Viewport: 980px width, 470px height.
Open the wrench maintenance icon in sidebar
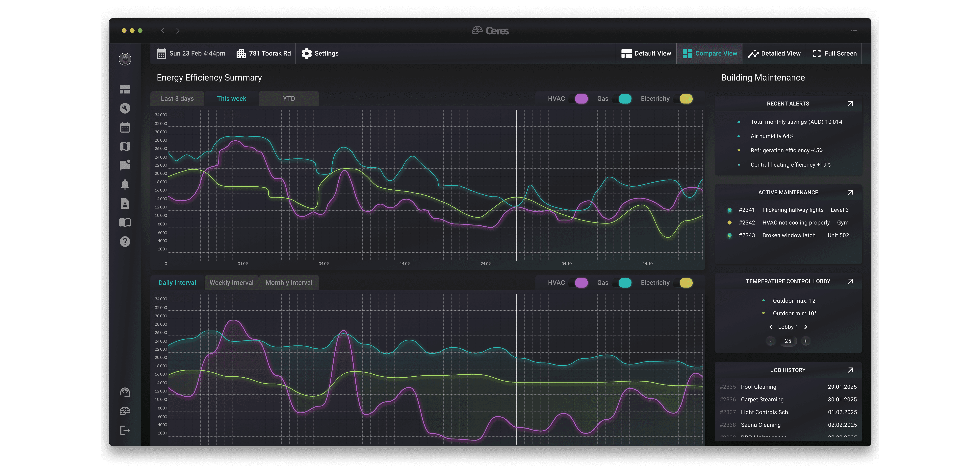125,108
